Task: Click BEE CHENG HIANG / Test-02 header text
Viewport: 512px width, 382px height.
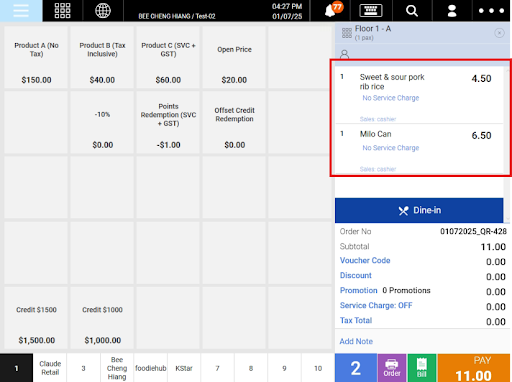Action: [x=177, y=16]
